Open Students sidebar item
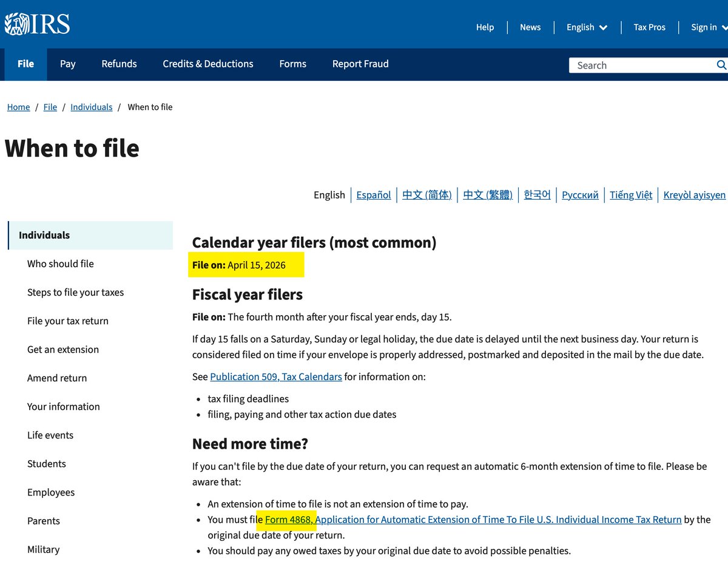728x561 pixels. (x=47, y=463)
